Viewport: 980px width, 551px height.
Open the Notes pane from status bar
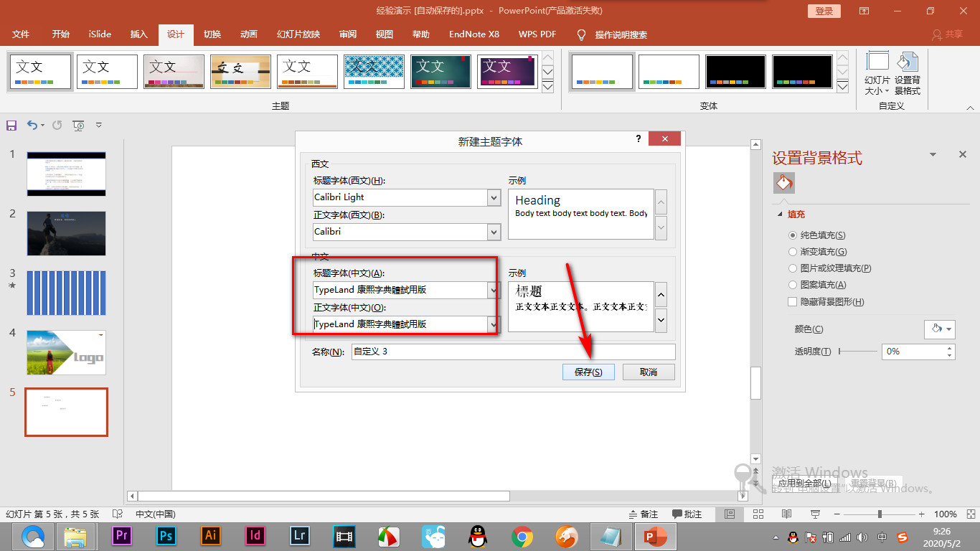(644, 514)
